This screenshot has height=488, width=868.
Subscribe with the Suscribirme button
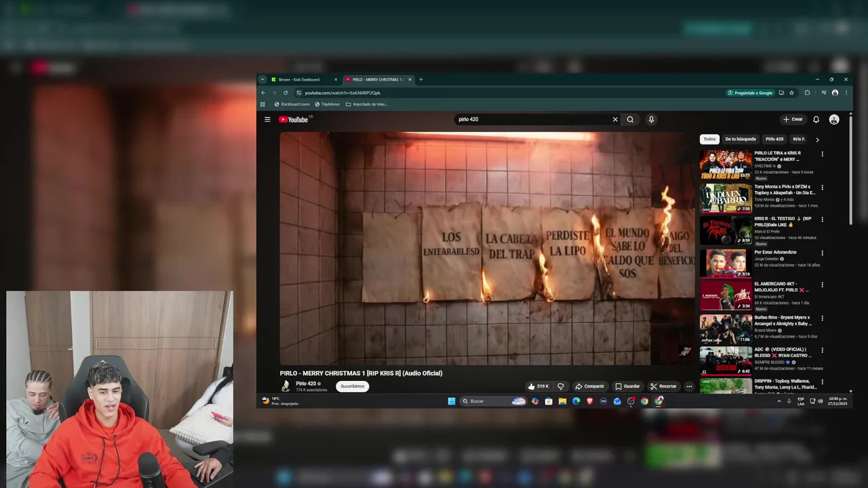[353, 386]
